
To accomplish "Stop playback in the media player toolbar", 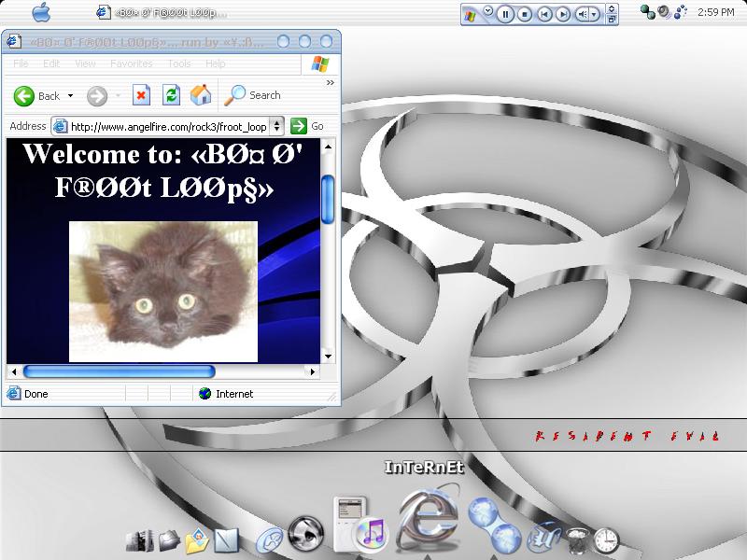I will (525, 14).
